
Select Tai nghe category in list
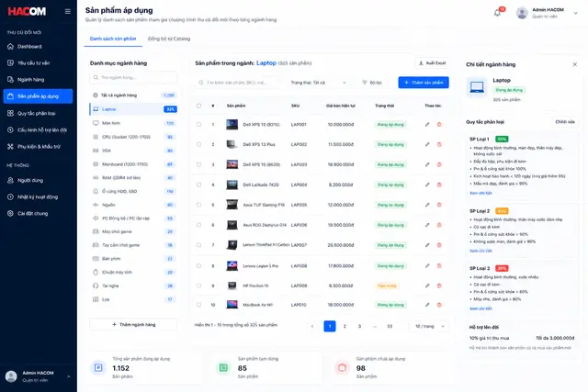click(x=133, y=286)
